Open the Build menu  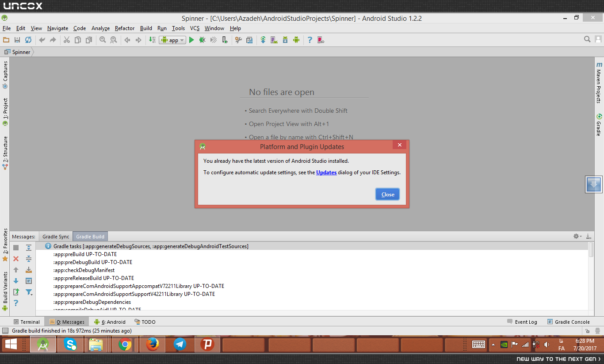[x=146, y=28]
